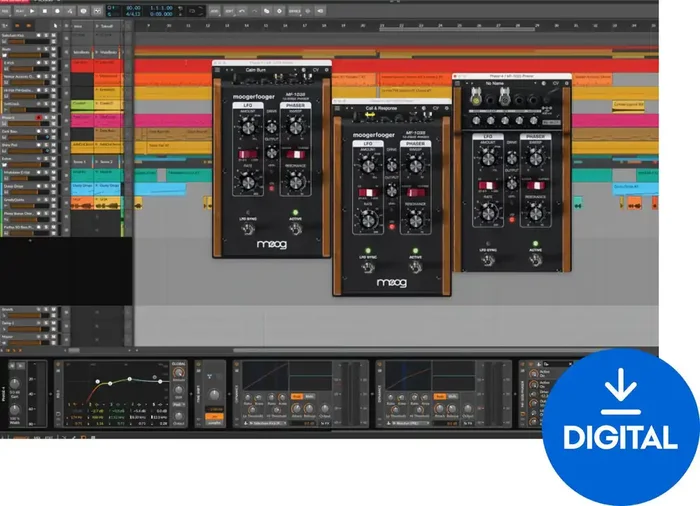
Task: Open hamburger menu in Call & Response plugin
Action: (338, 108)
